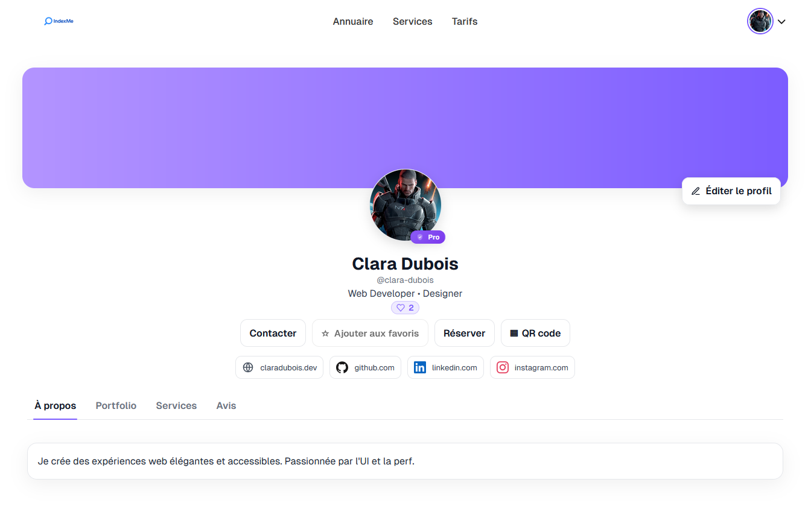Click the pencil icon for profile editing
The image size is (811, 532).
tap(696, 191)
